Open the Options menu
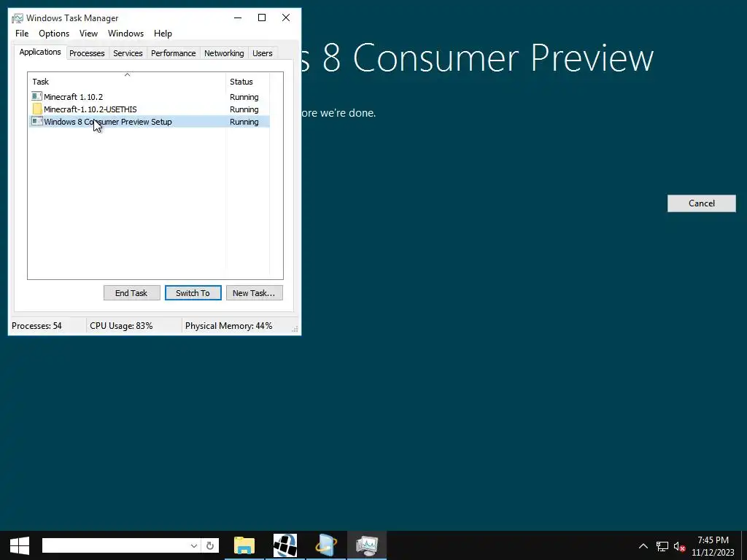Screen dimensions: 747x560 click(54, 34)
